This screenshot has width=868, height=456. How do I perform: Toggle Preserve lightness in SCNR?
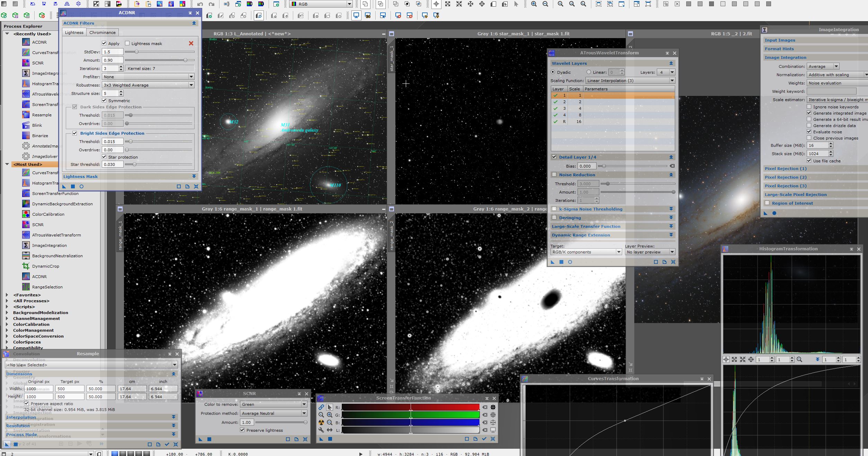pyautogui.click(x=242, y=430)
